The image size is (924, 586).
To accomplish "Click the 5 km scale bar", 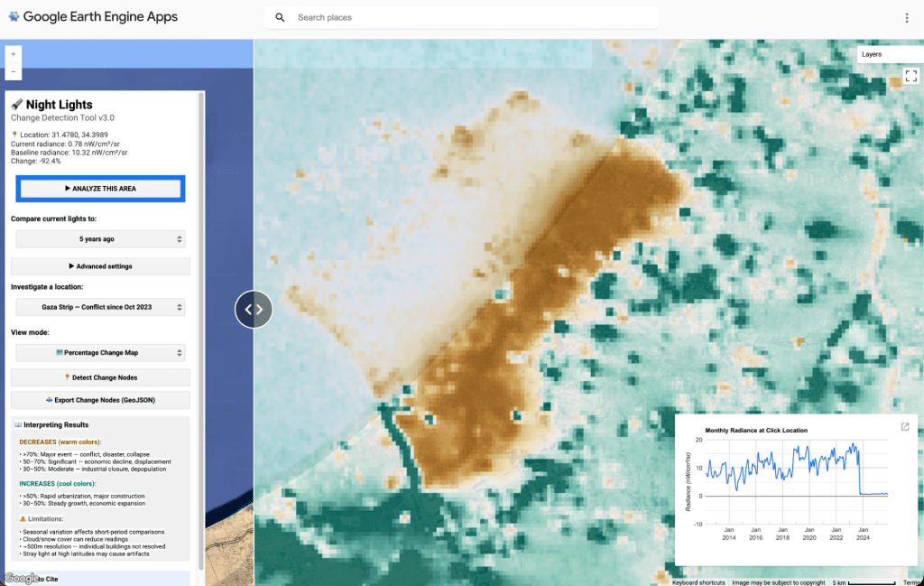I will point(864,582).
